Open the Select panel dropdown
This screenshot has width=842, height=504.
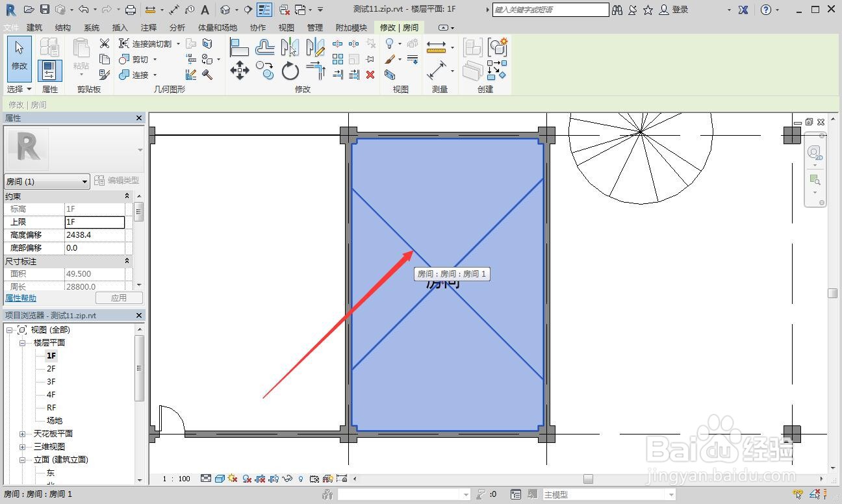pos(19,89)
